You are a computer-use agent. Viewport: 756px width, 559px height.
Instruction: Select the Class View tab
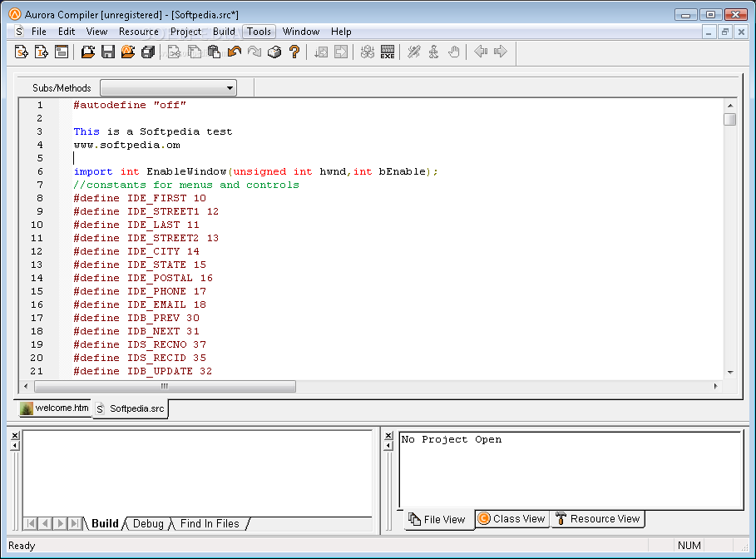point(512,518)
